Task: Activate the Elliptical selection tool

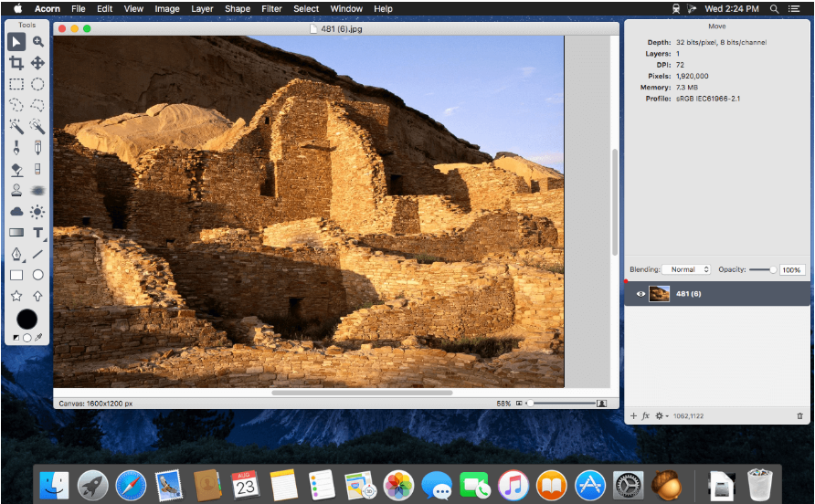Action: coord(38,84)
